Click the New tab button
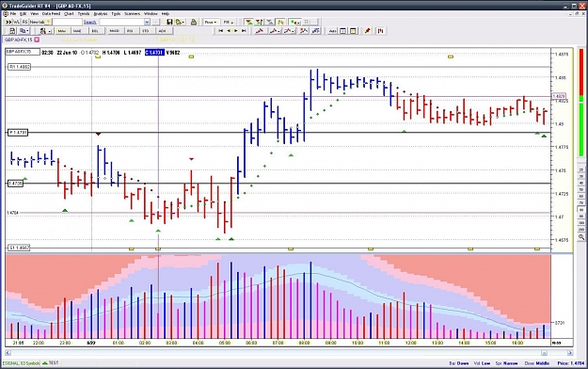588x369 pixels. (x=40, y=23)
